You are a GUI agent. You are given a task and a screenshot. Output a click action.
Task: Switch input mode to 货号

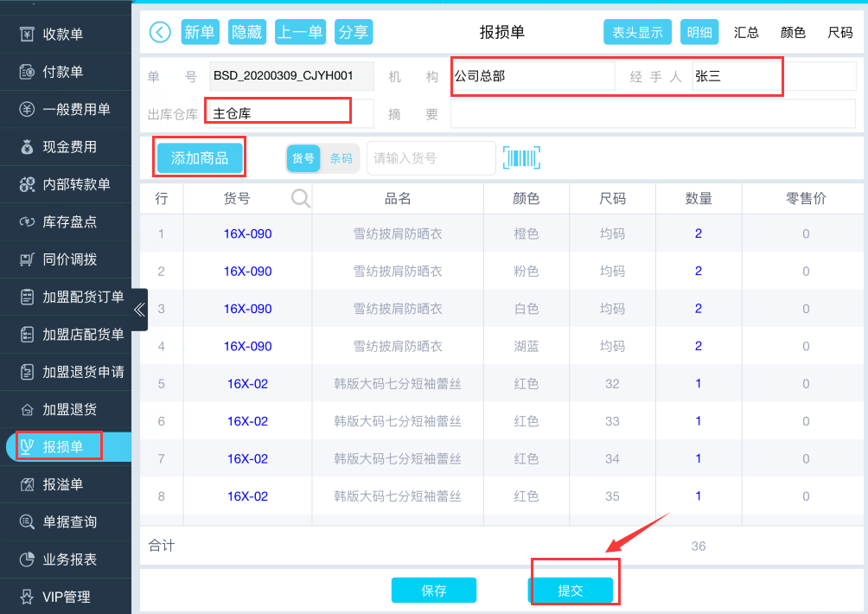(x=303, y=158)
